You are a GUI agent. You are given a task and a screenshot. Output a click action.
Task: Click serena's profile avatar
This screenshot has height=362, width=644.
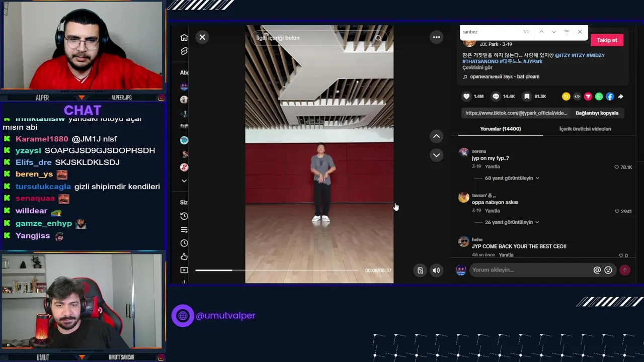click(463, 152)
